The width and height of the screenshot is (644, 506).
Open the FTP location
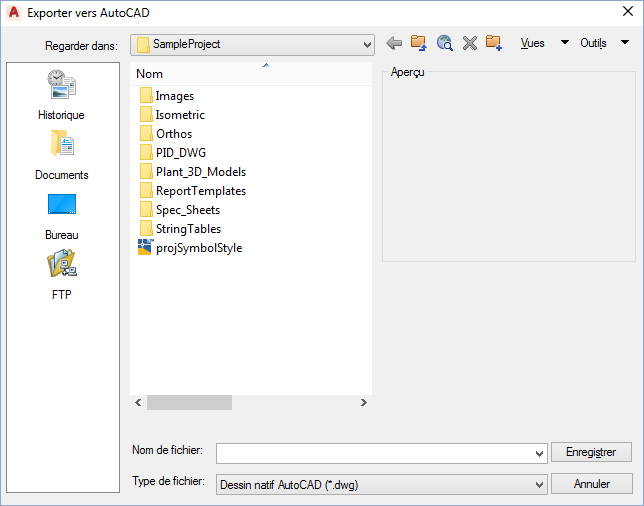[x=62, y=274]
